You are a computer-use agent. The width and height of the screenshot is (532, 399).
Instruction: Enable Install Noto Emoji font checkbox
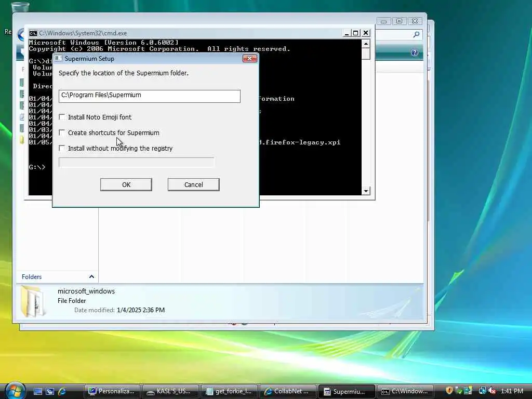click(x=62, y=117)
